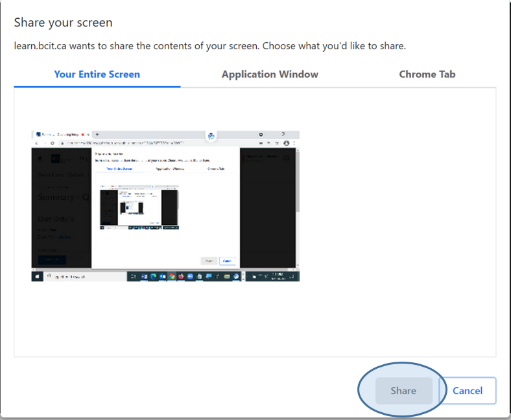The width and height of the screenshot is (511, 420).
Task: Switch to the Application Window tab
Action: [x=270, y=75]
